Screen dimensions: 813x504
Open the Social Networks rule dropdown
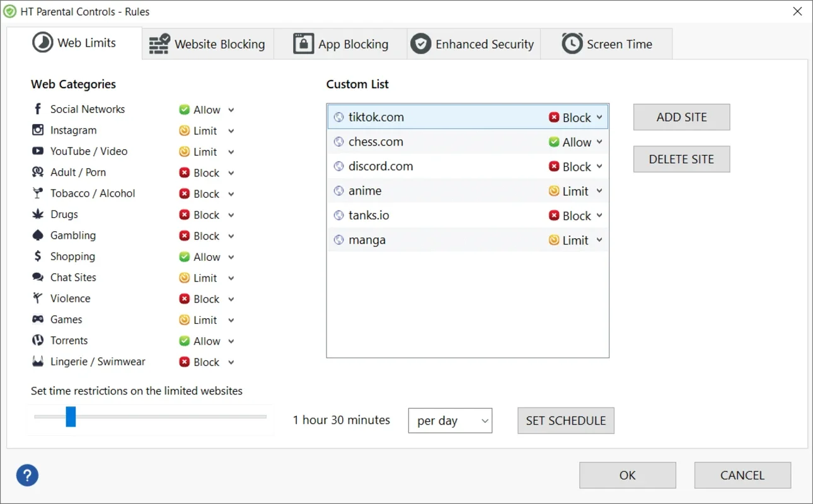pos(231,110)
